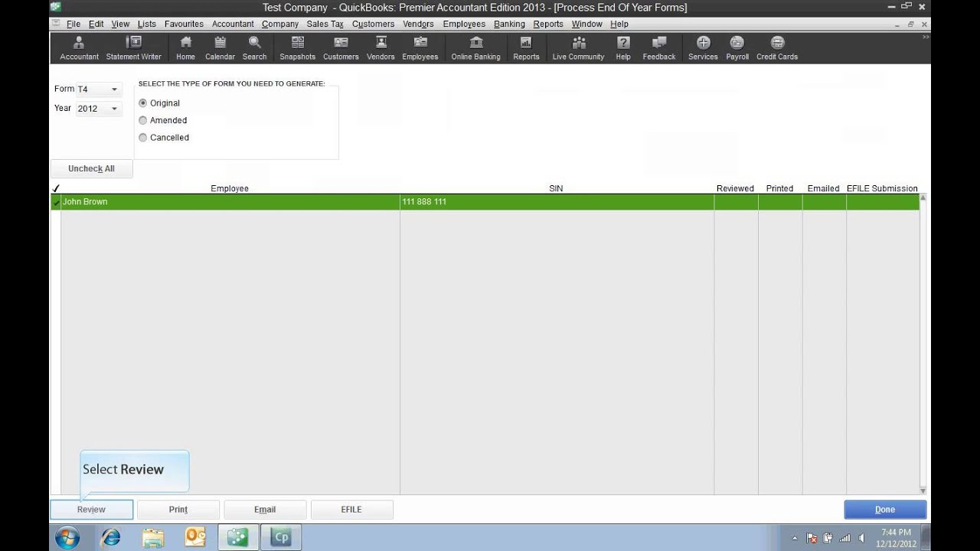This screenshot has height=551, width=980.
Task: Expand the Form T4 dropdown
Action: pos(114,90)
